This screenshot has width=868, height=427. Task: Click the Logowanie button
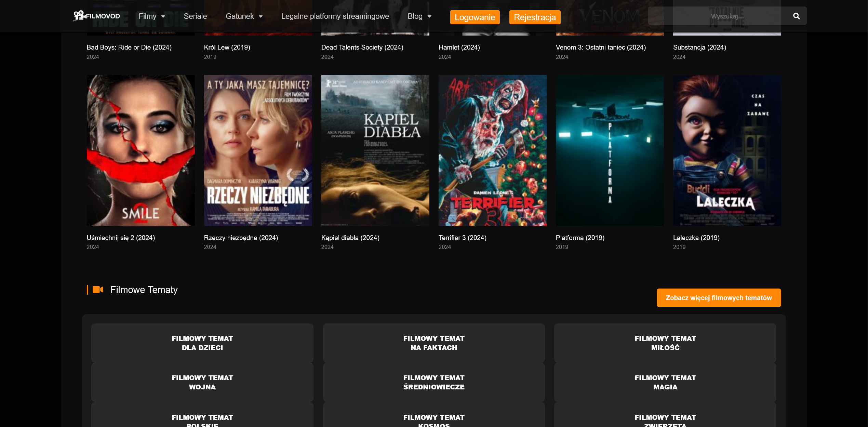tap(475, 17)
